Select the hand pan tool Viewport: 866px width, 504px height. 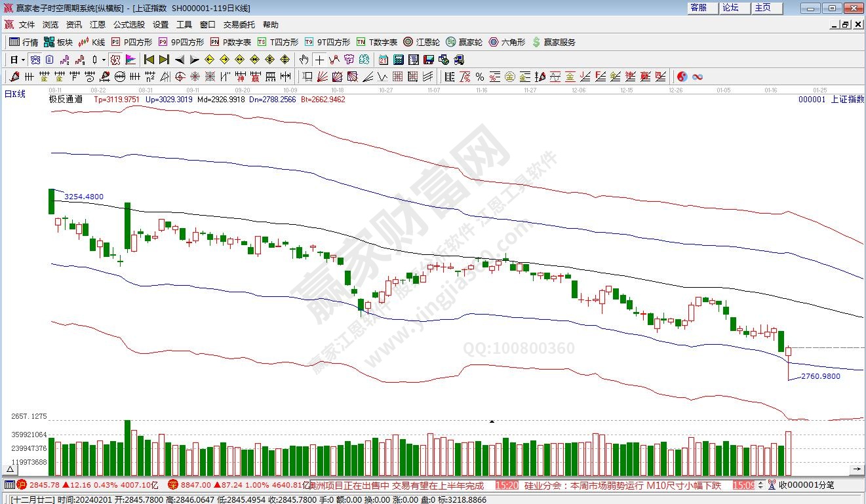pos(304,60)
